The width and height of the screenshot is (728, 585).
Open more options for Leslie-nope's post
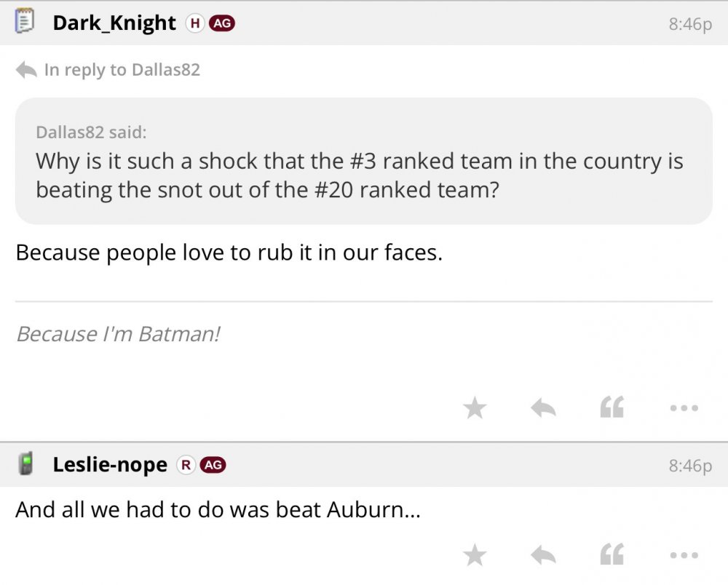(684, 556)
